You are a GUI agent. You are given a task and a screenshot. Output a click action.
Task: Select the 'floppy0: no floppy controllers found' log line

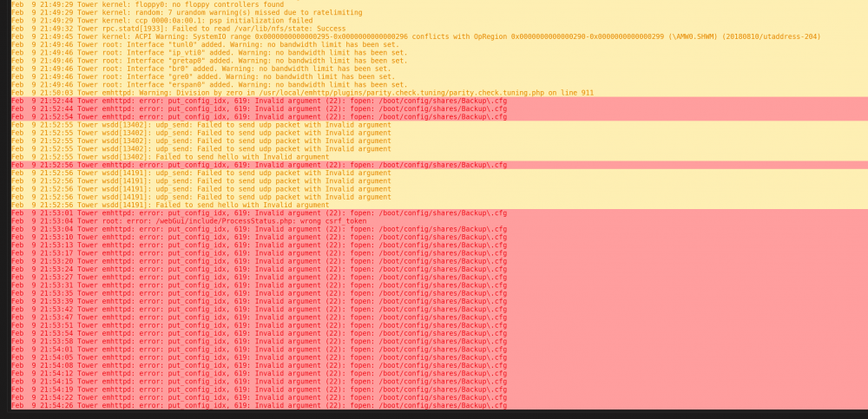pyautogui.click(x=148, y=4)
